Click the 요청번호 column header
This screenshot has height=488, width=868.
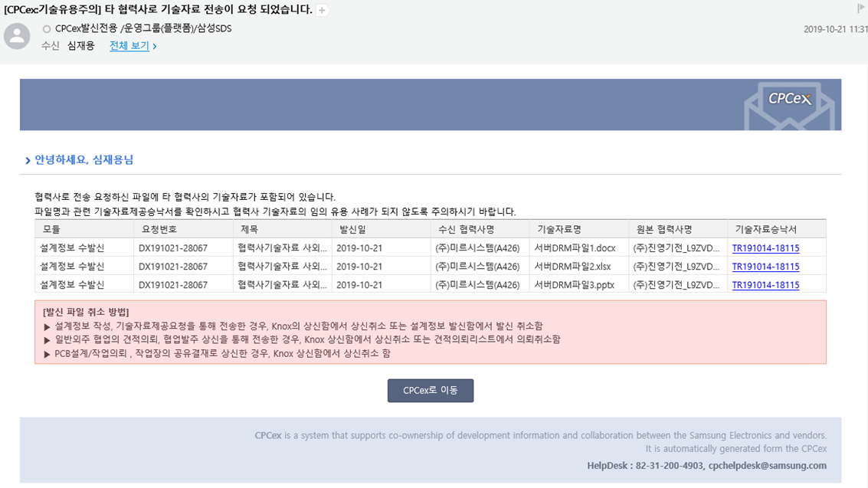coord(156,229)
